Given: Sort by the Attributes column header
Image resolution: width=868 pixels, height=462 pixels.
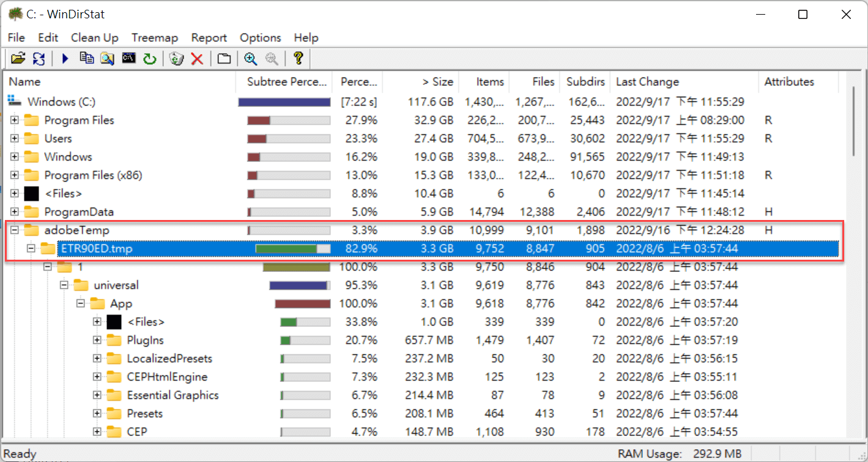Looking at the screenshot, I should tap(798, 82).
